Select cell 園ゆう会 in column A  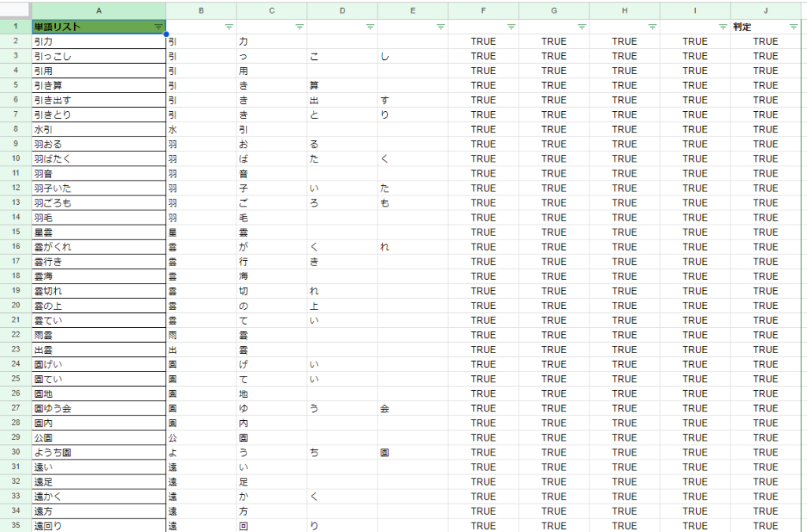pos(99,408)
